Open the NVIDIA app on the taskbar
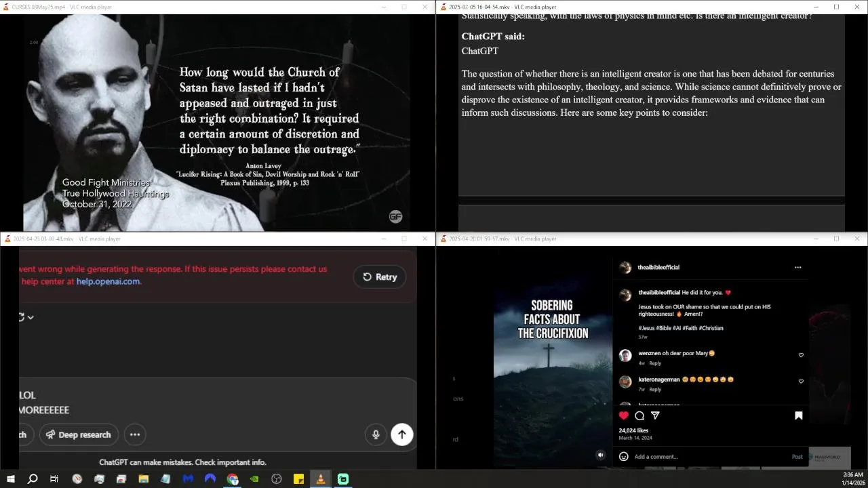This screenshot has width=868, height=488. 254,479
